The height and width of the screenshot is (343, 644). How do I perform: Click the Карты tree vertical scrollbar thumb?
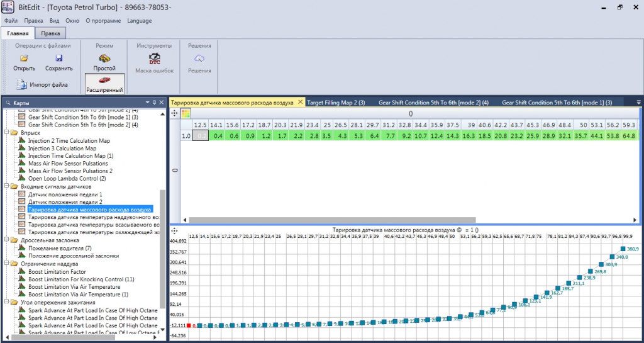(x=162, y=249)
